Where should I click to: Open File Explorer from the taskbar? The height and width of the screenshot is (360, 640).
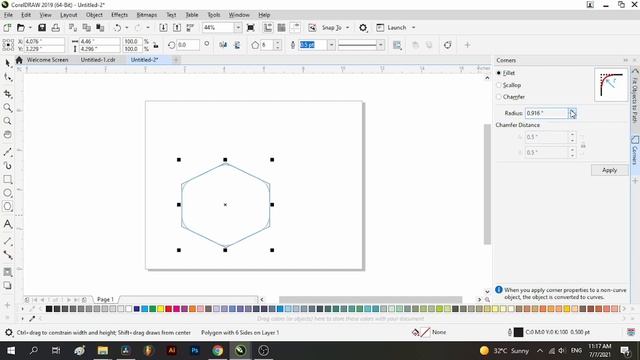tap(102, 350)
